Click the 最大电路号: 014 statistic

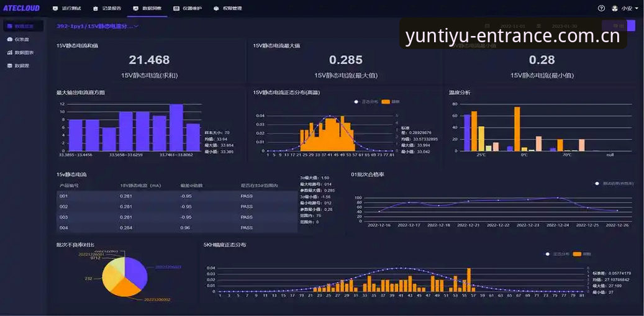316,184
